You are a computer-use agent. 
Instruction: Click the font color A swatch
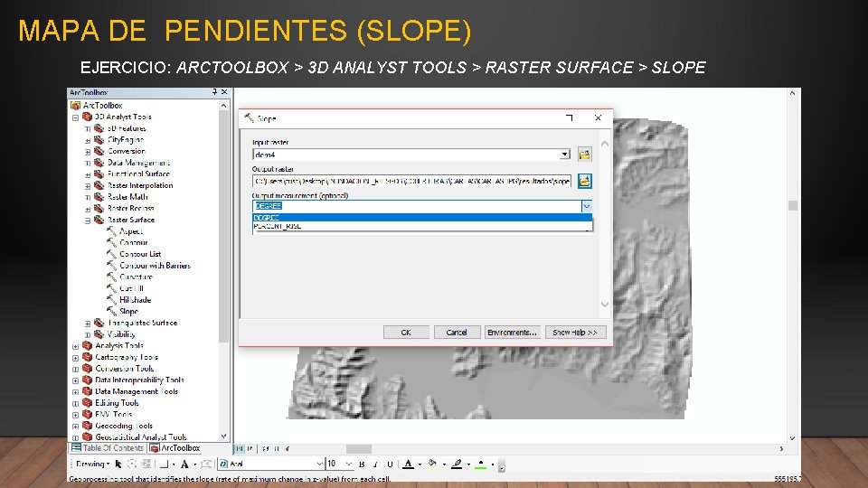click(x=408, y=465)
